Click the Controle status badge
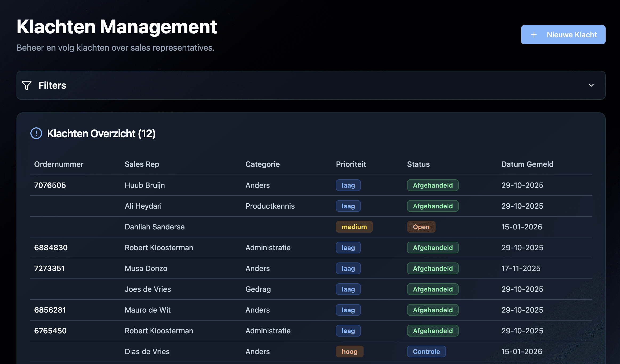This screenshot has width=620, height=364. (426, 351)
